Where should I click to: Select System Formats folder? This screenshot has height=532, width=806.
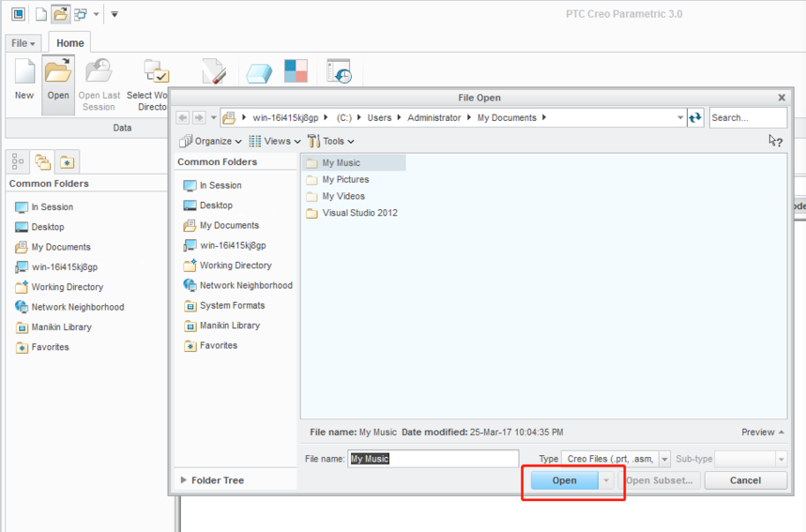pyautogui.click(x=224, y=306)
